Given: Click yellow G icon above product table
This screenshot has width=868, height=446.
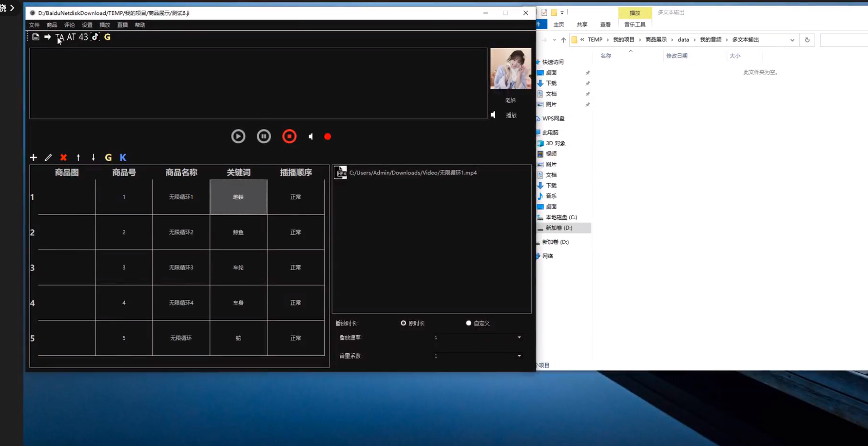Looking at the screenshot, I should 108,158.
